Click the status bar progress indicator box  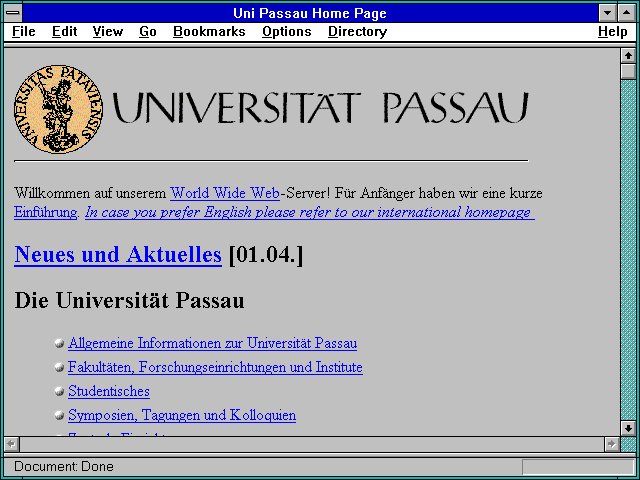click(578, 467)
